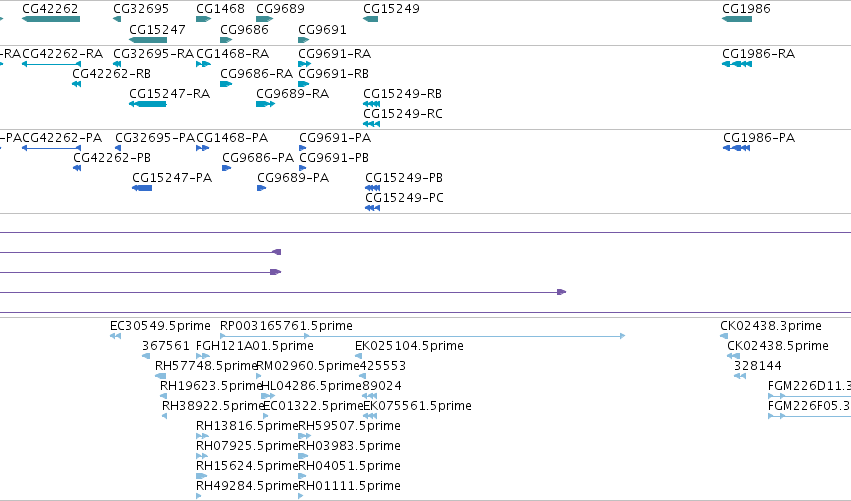Select the 425553 EST label
Screen dimensions: 851x501
click(x=383, y=366)
